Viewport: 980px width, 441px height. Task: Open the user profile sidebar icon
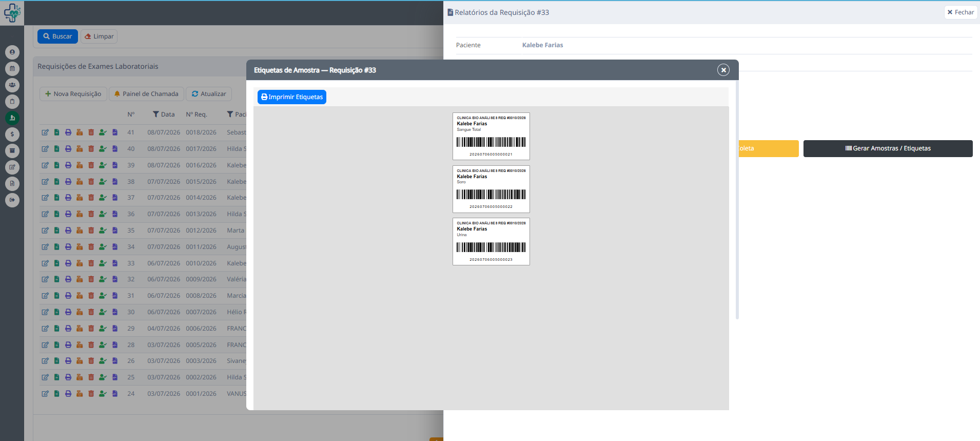point(12,52)
